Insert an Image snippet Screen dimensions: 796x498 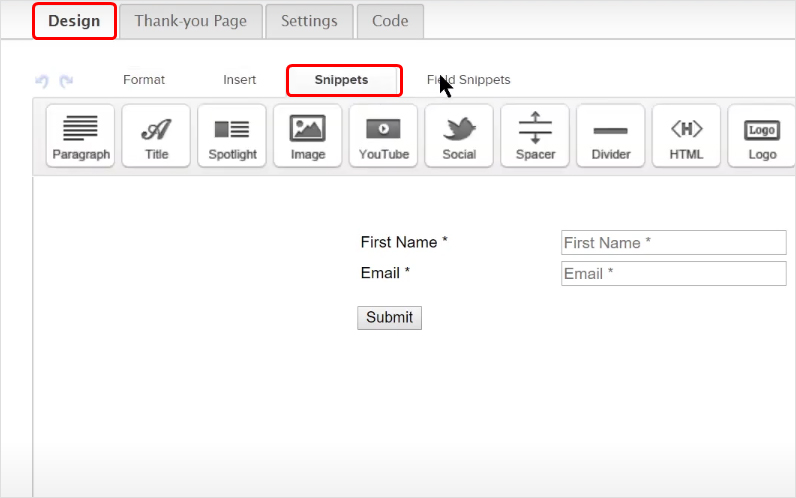click(x=308, y=136)
